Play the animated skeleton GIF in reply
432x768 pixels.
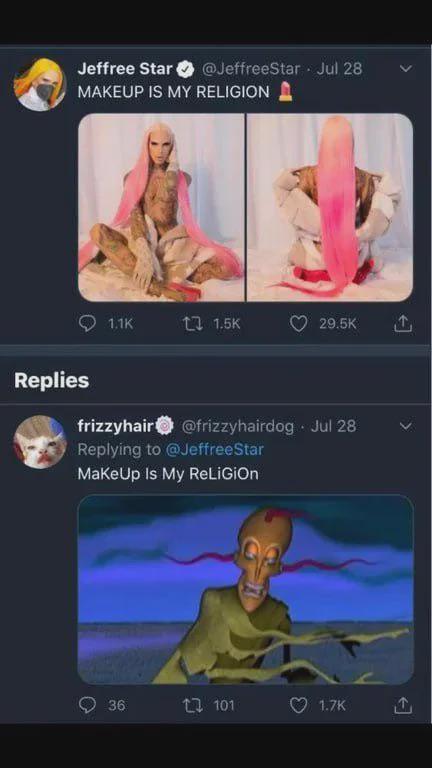[x=245, y=589]
